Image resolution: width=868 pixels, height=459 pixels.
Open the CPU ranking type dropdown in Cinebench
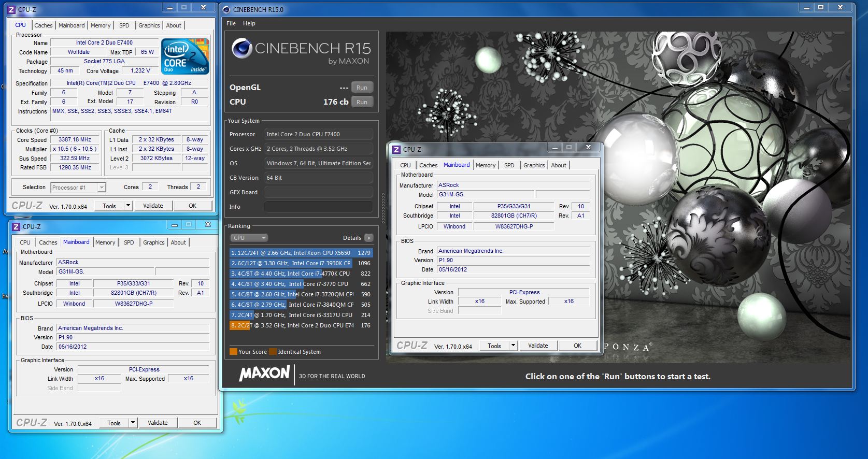pos(249,238)
